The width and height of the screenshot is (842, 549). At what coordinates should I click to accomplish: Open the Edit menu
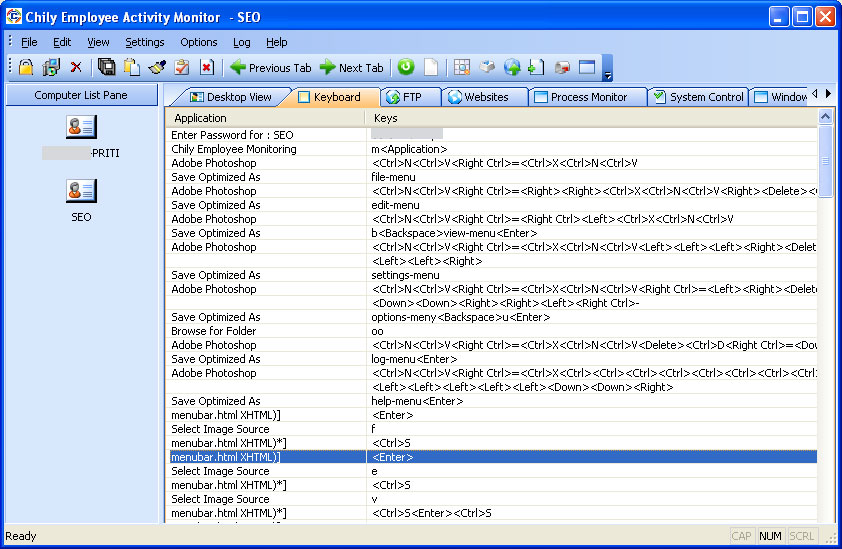[x=62, y=42]
